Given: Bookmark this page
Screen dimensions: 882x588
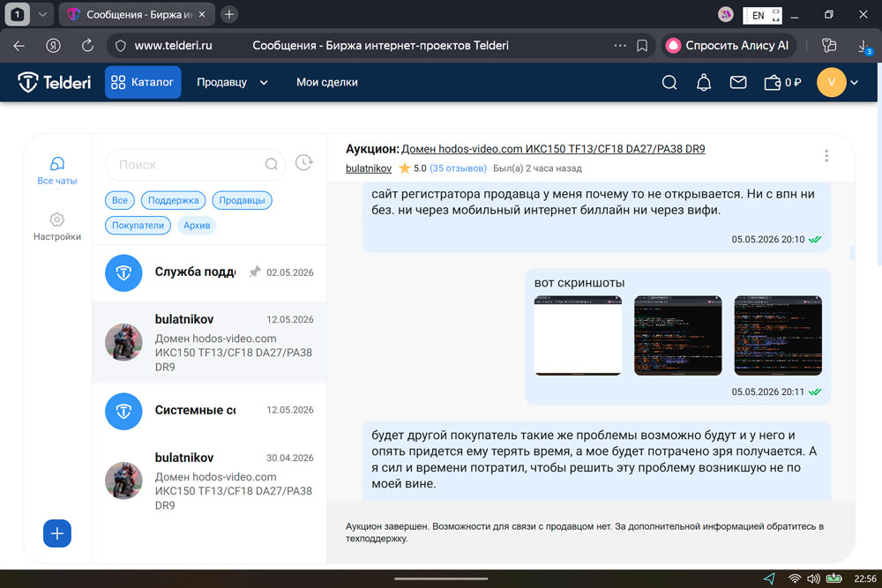Looking at the screenshot, I should (642, 46).
